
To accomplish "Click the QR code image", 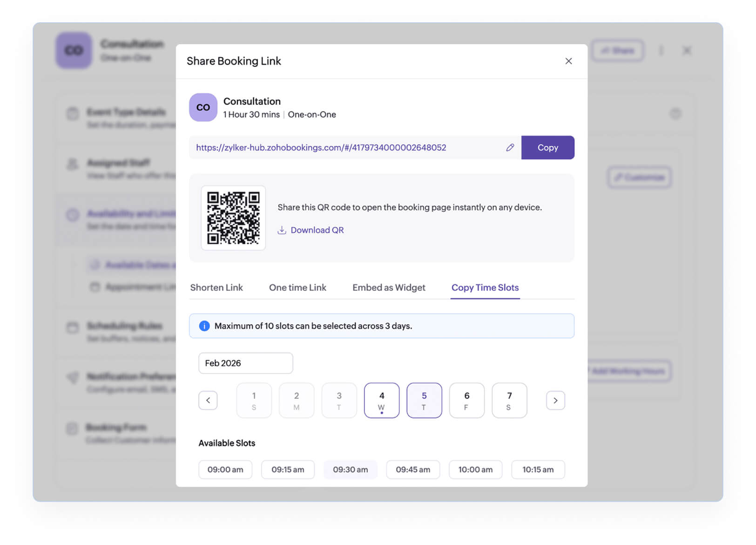I will (x=233, y=218).
